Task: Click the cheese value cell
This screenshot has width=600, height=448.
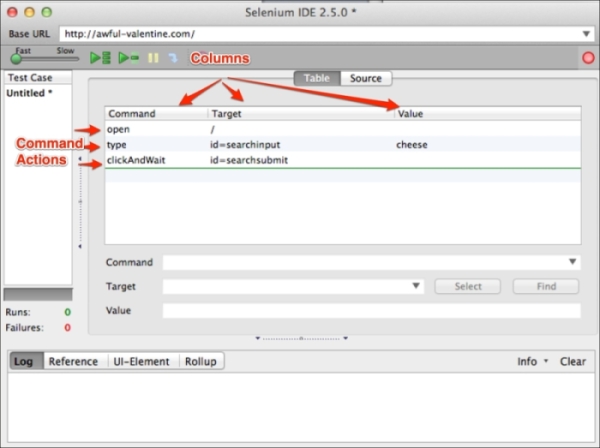Action: point(412,145)
